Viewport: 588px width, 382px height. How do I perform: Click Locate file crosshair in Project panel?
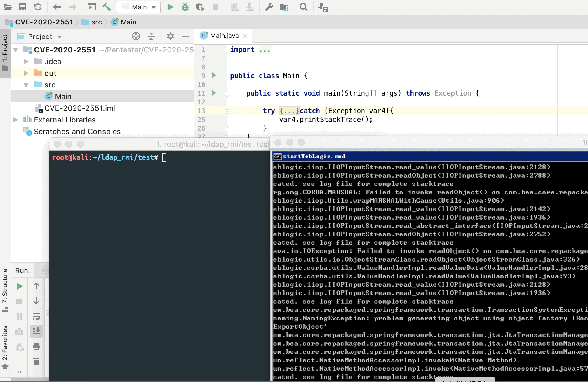pos(136,36)
